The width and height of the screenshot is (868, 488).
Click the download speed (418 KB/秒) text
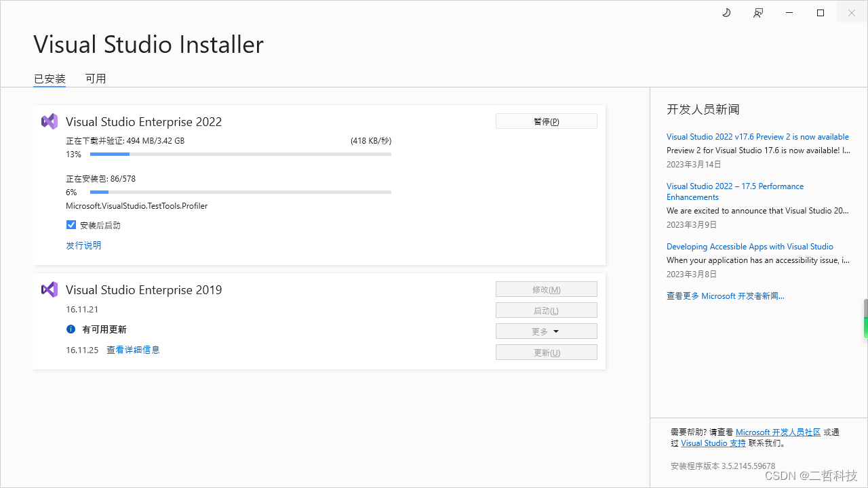371,141
